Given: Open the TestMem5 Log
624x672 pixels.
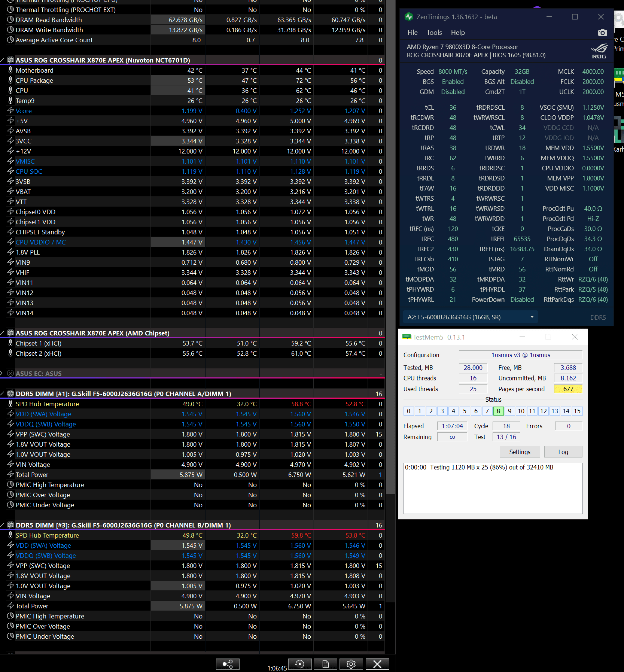Looking at the screenshot, I should tap(563, 452).
